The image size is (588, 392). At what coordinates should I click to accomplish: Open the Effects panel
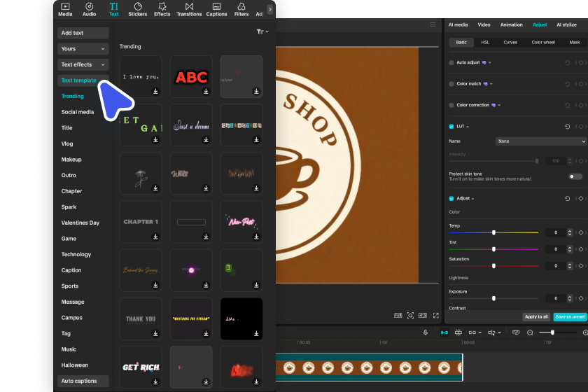162,10
